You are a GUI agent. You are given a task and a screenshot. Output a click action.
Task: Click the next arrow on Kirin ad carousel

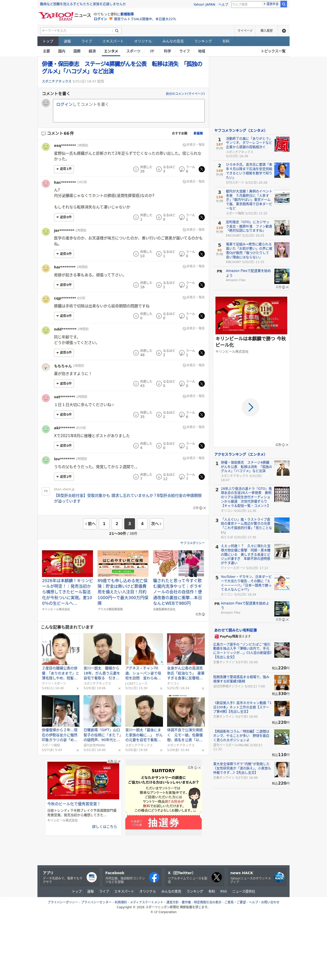point(250,407)
